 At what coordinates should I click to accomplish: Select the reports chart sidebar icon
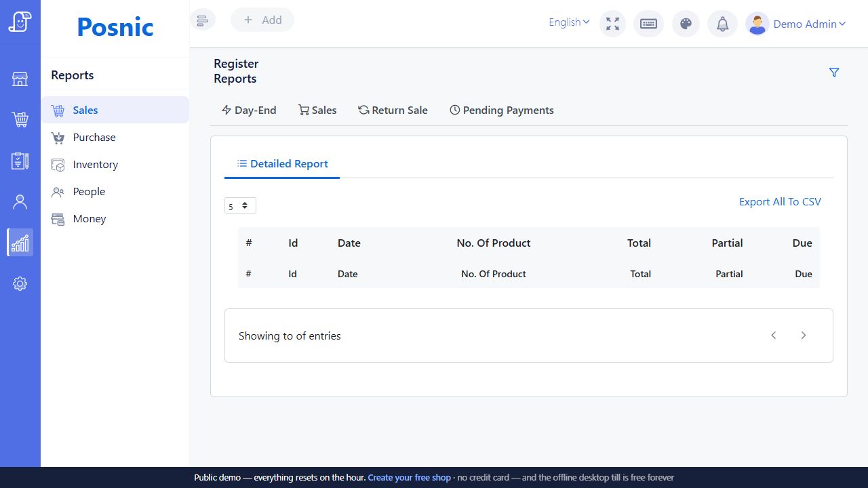click(20, 243)
